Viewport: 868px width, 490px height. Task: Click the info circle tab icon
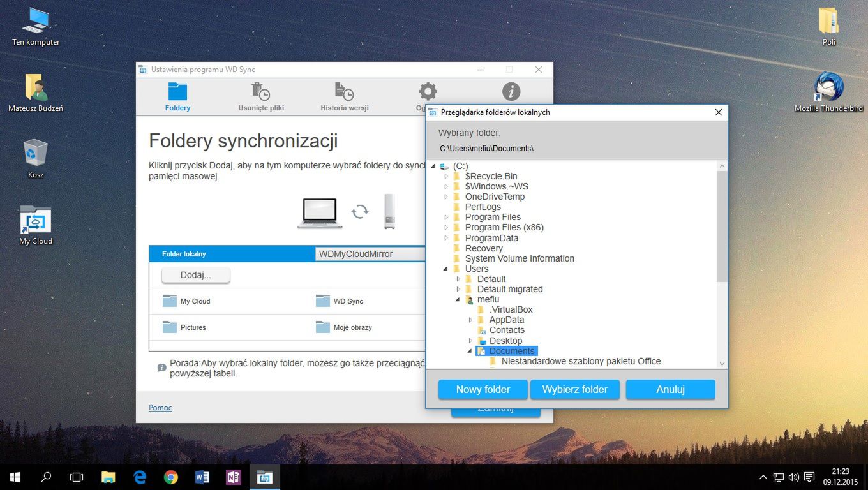coord(511,91)
